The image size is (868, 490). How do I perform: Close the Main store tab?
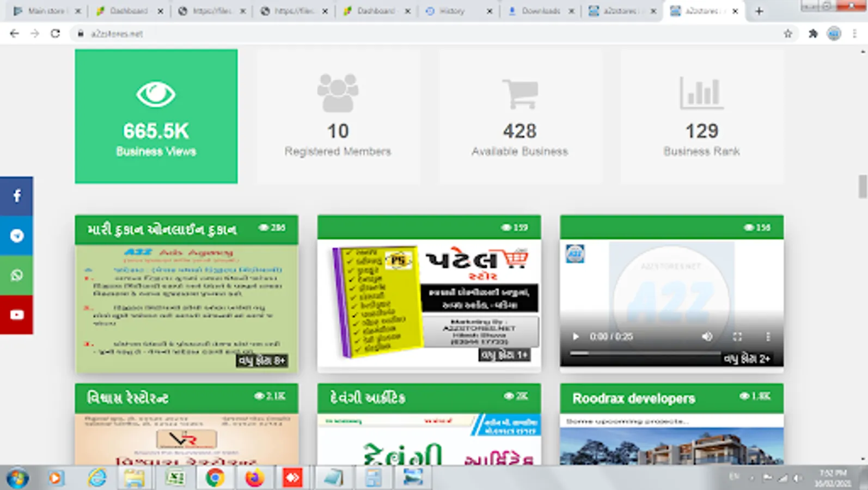[78, 11]
